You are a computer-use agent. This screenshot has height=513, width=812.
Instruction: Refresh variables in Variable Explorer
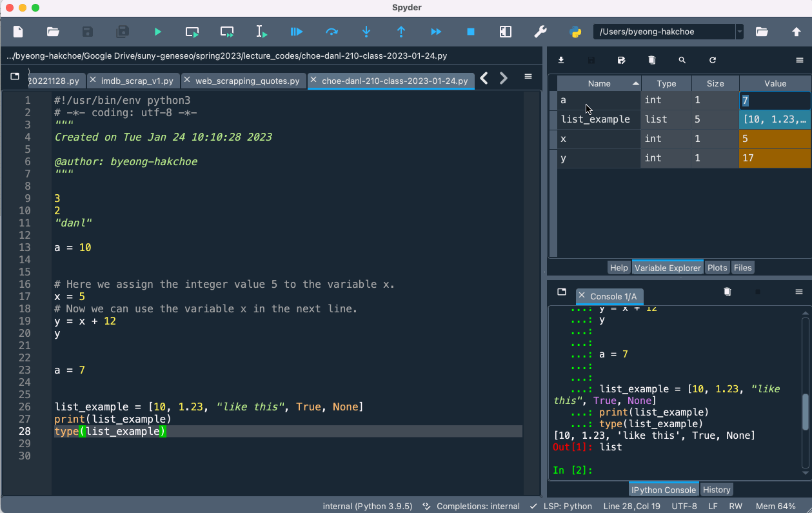[713, 60]
